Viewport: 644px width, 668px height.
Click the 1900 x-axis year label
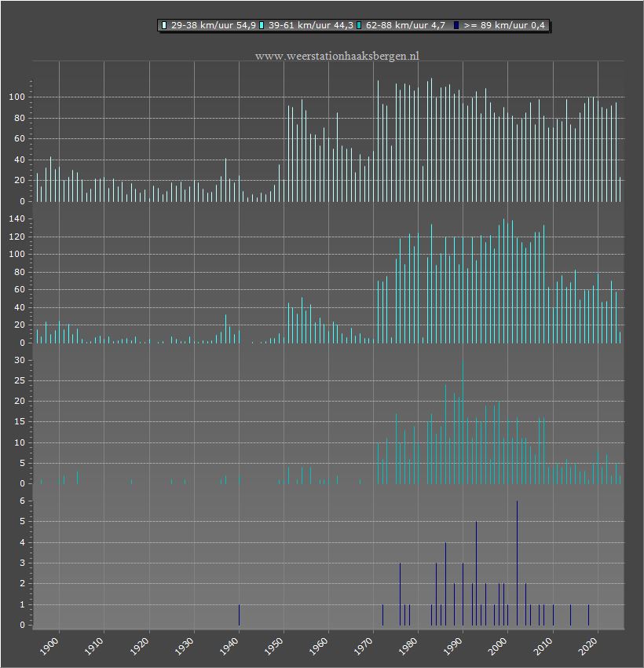click(x=50, y=646)
